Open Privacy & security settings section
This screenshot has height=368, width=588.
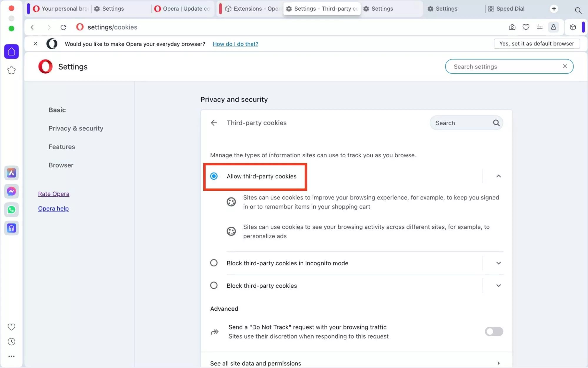tap(76, 128)
